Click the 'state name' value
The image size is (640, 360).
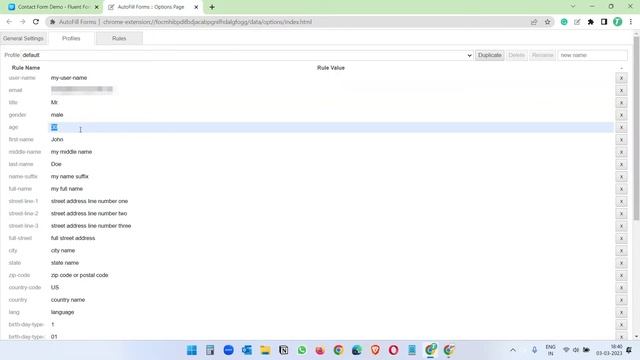pyautogui.click(x=65, y=263)
